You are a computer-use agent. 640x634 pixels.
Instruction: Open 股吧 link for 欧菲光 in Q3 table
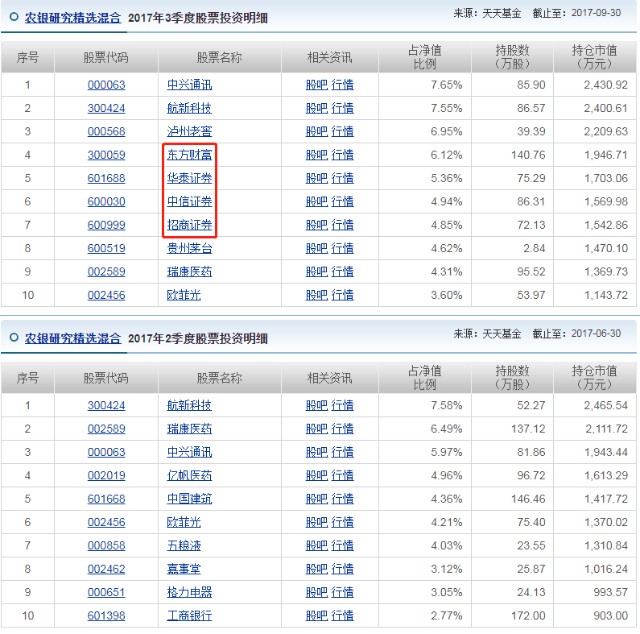point(317,295)
